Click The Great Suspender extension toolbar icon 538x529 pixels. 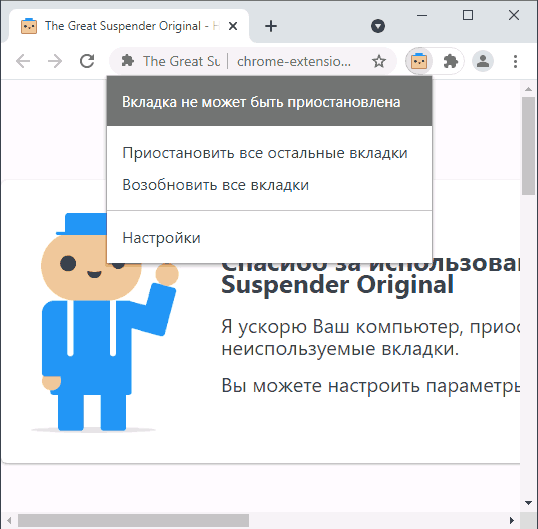pyautogui.click(x=419, y=61)
